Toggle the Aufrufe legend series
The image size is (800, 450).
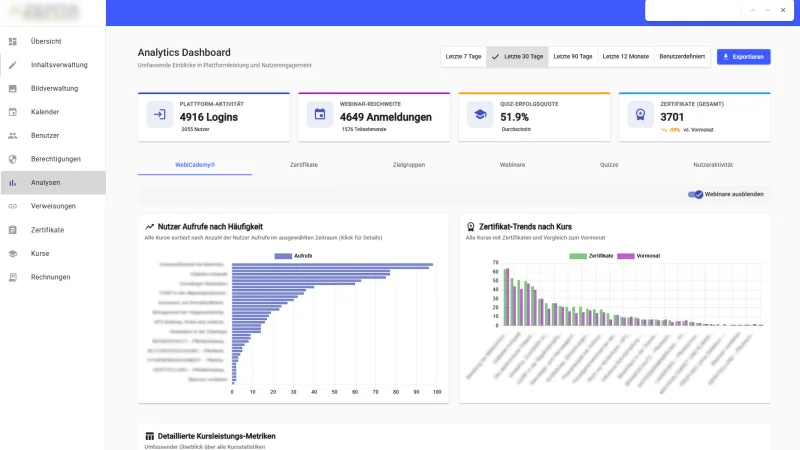(293, 256)
